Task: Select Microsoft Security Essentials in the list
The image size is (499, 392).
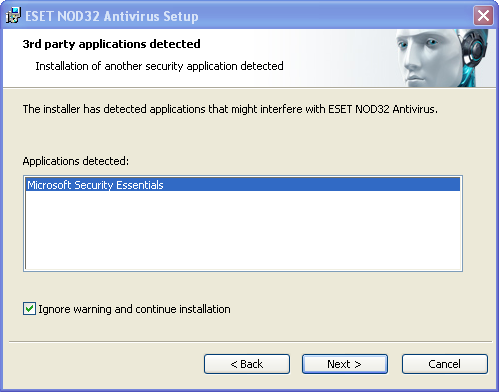Action: click(x=243, y=185)
